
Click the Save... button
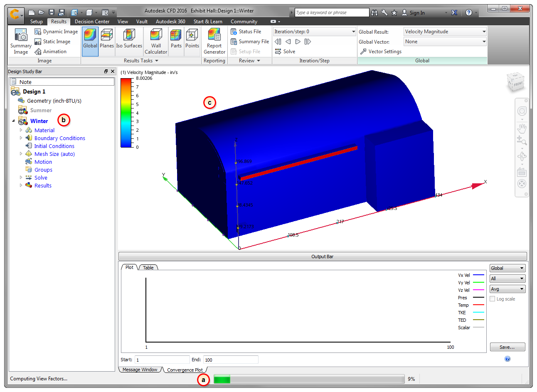(x=507, y=347)
